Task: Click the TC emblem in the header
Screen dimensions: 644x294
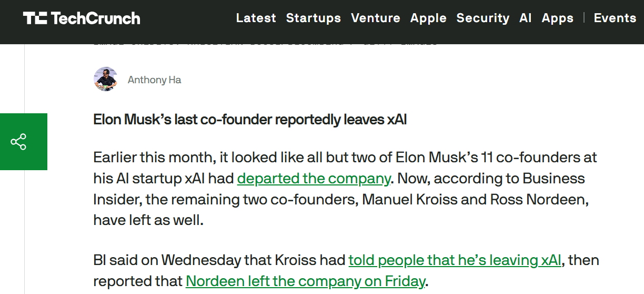Action: pos(35,18)
